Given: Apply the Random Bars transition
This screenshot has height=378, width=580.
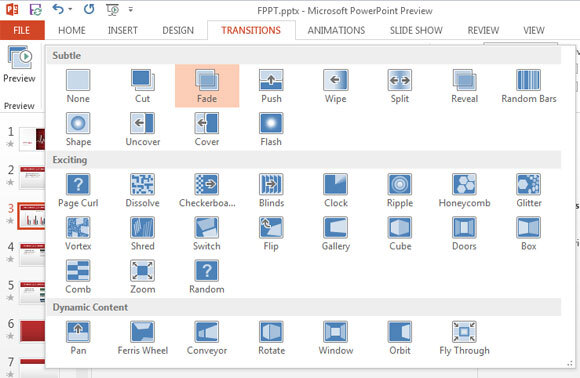Looking at the screenshot, I should [x=529, y=86].
